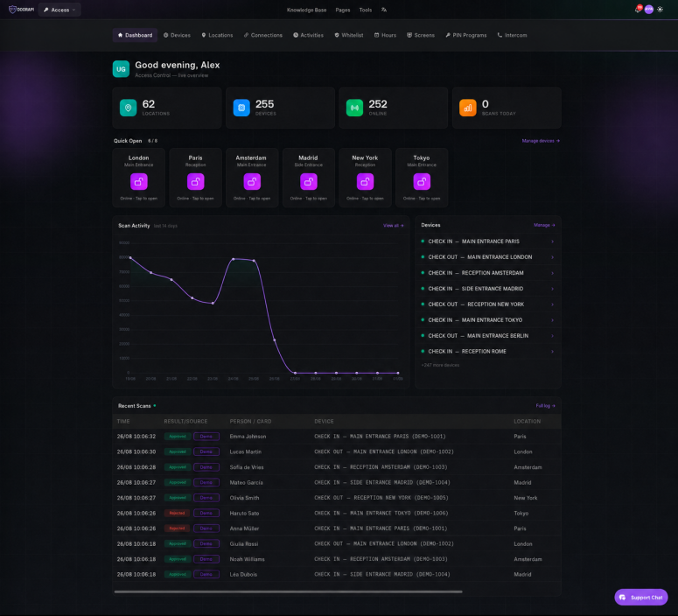Click the UG avatar badge
Image resolution: width=678 pixels, height=616 pixels.
pyautogui.click(x=121, y=69)
